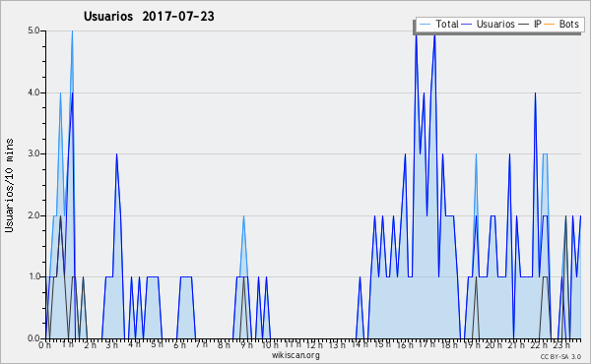This screenshot has height=364, width=591.
Task: Click the 19 h x-axis label
Action: point(472,344)
